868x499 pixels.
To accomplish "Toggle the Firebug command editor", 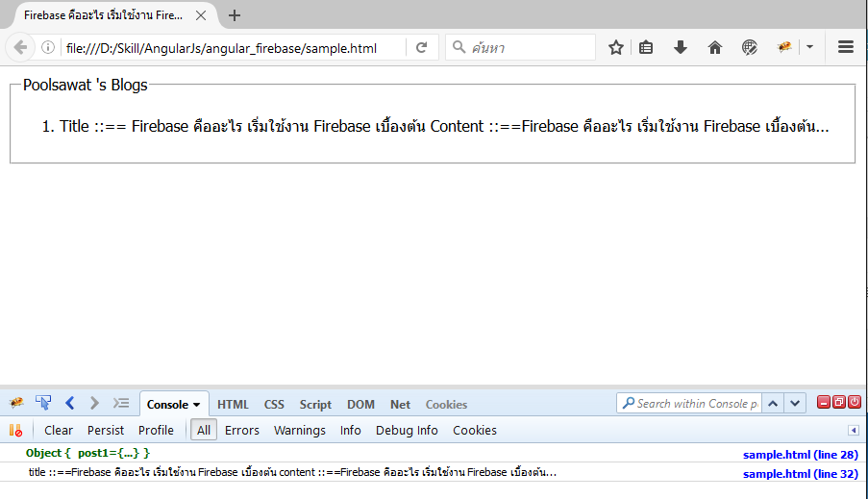I will (121, 403).
